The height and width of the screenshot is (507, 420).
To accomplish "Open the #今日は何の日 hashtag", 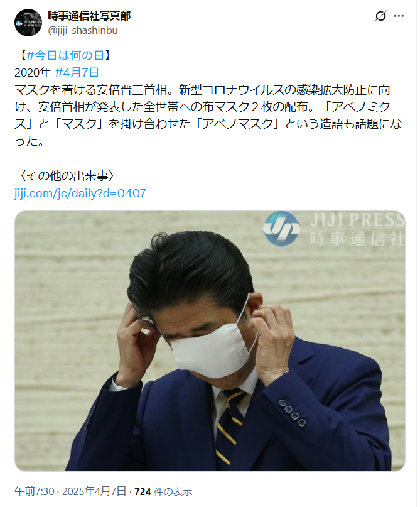I will [65, 55].
